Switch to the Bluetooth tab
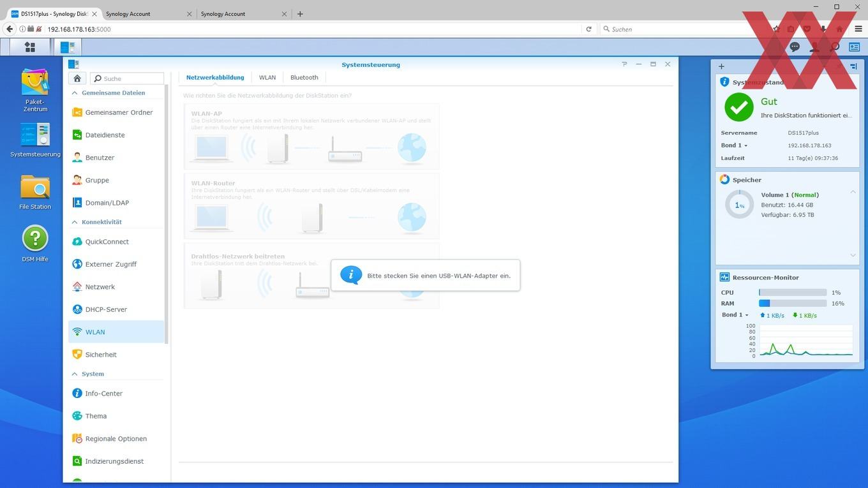Image resolution: width=868 pixels, height=488 pixels. 304,77
